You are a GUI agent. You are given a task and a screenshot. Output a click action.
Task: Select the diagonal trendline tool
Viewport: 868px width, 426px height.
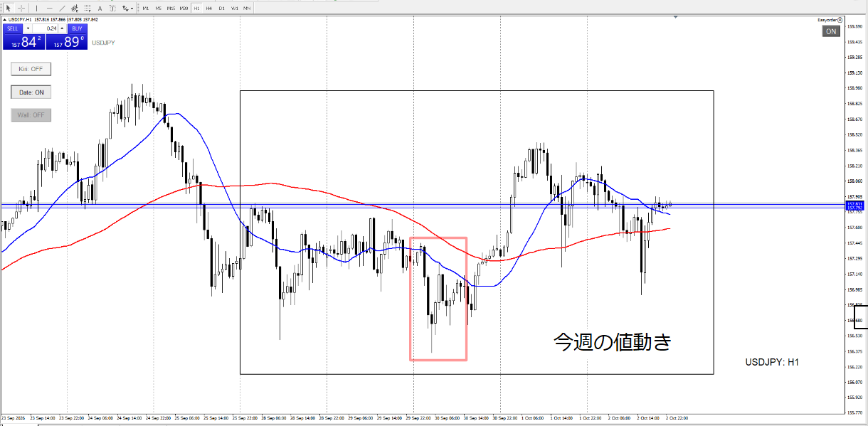(62, 9)
